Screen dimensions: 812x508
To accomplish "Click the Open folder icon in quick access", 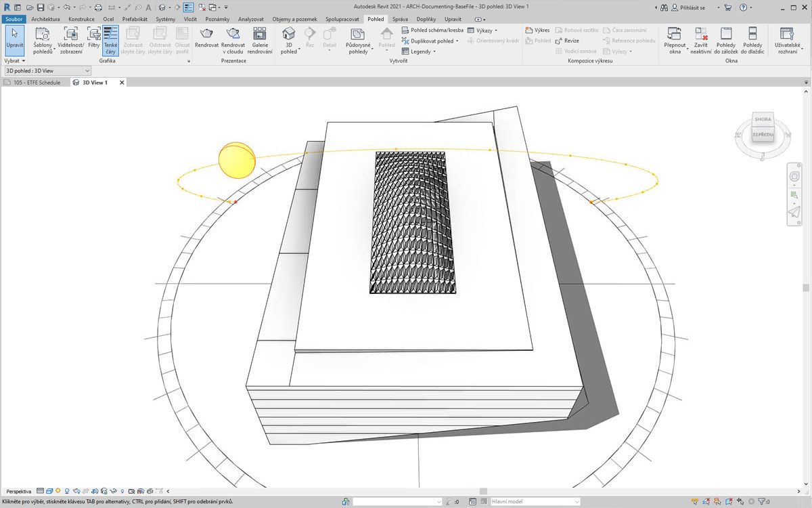I will point(30,7).
